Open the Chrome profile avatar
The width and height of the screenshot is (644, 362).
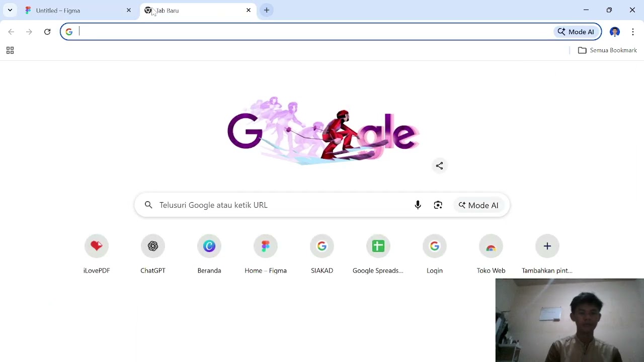tap(615, 32)
